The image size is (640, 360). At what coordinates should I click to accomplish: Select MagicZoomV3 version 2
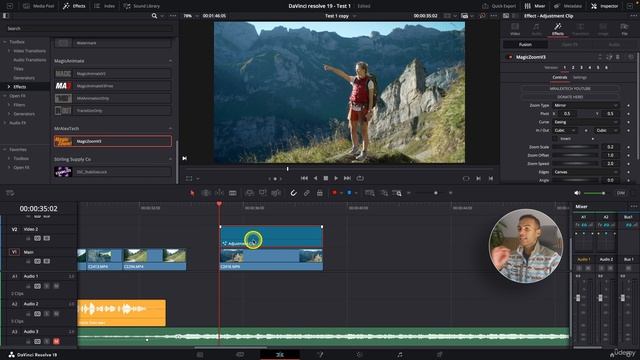pos(573,67)
